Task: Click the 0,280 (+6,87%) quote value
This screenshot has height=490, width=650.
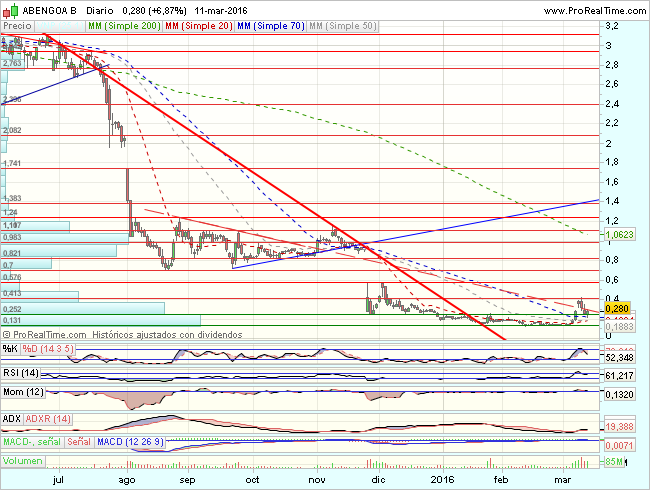Action: coord(155,11)
